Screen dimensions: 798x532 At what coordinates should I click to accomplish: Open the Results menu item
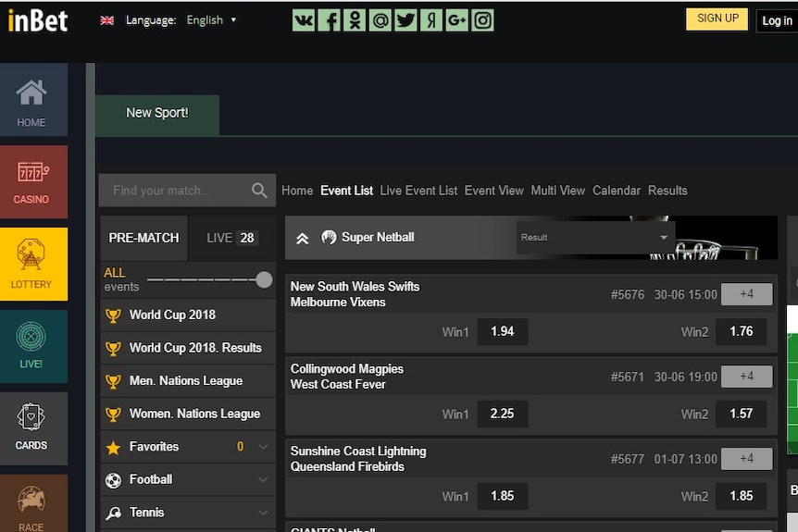pos(667,191)
